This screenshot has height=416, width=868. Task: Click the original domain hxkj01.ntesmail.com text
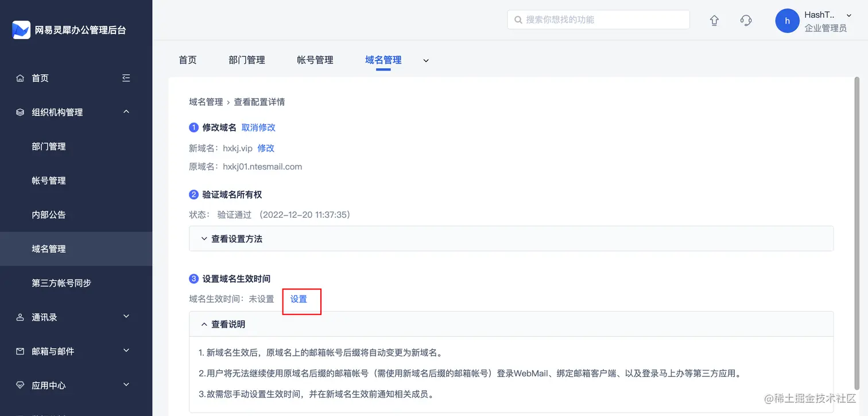[x=262, y=167]
